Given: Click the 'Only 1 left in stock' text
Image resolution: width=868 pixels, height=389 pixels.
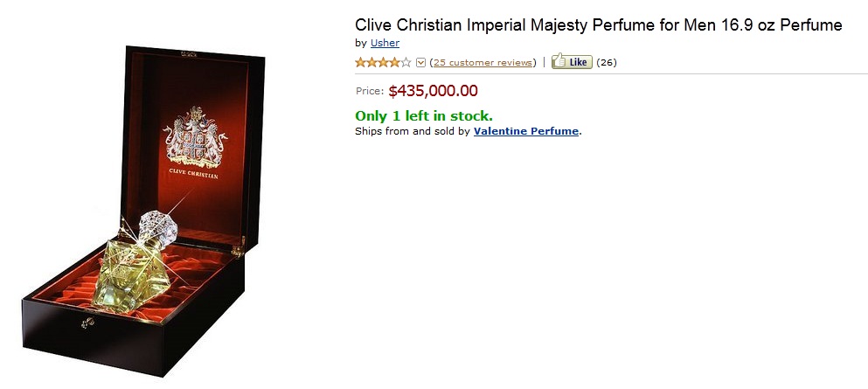Looking at the screenshot, I should [x=424, y=115].
